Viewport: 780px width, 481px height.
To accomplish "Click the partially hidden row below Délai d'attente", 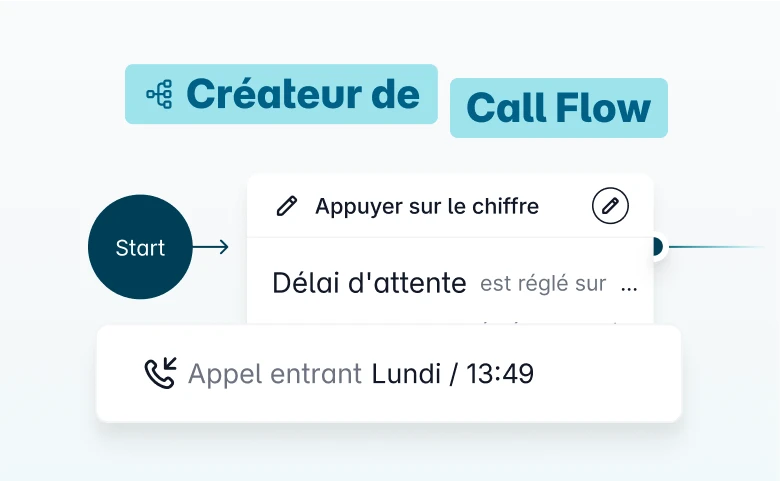I will [x=450, y=320].
